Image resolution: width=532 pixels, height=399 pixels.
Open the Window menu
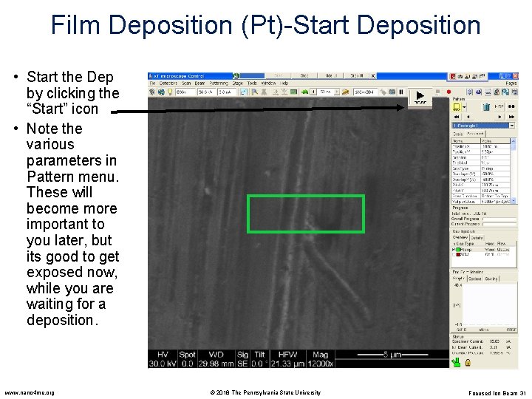point(268,83)
